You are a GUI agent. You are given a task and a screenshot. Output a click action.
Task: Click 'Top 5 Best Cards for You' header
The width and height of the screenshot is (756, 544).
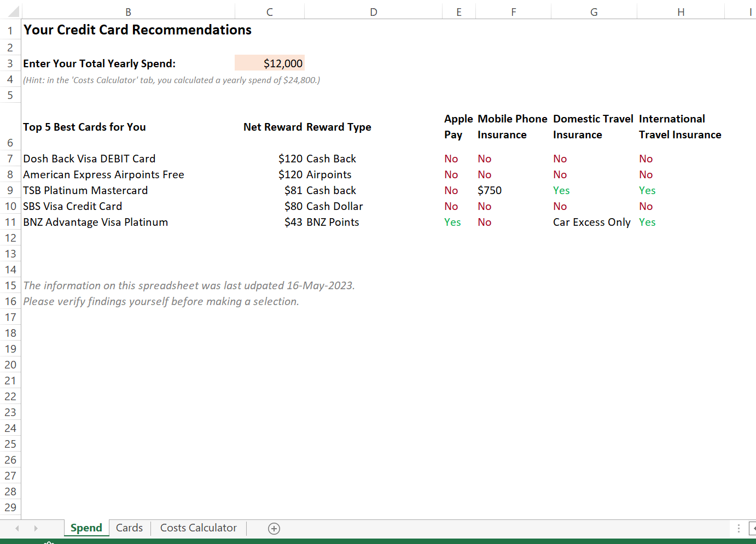(84, 127)
